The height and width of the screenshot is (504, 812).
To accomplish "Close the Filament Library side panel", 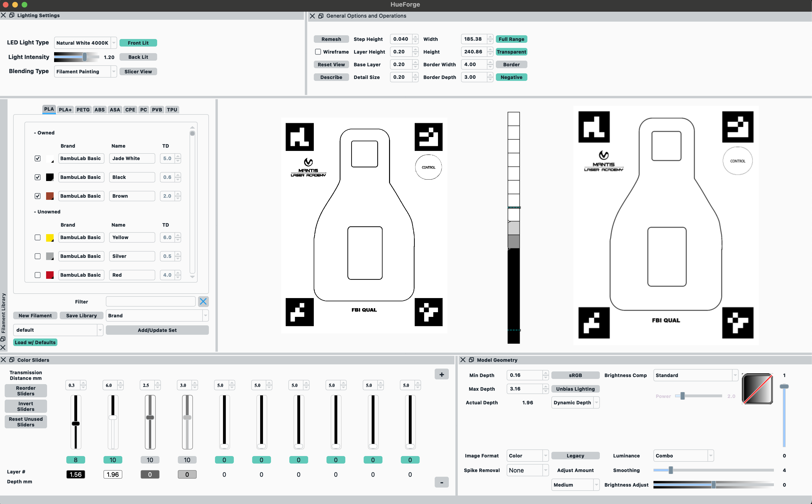I will click(3, 348).
